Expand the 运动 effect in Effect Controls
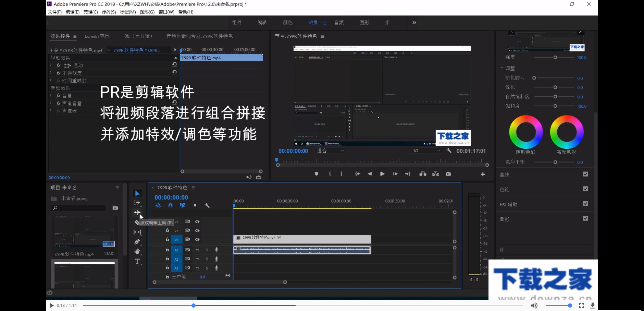Image resolution: width=644 pixels, height=311 pixels. [x=51, y=65]
